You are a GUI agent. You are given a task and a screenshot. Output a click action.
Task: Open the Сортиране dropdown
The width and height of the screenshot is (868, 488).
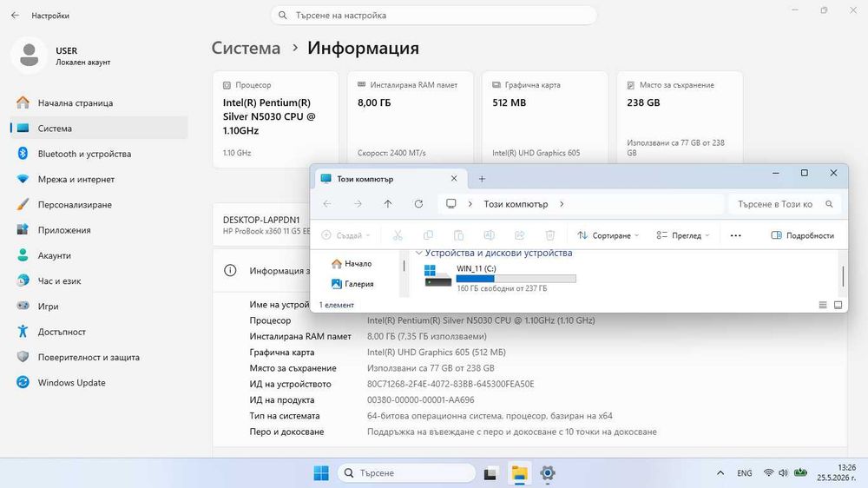(608, 235)
